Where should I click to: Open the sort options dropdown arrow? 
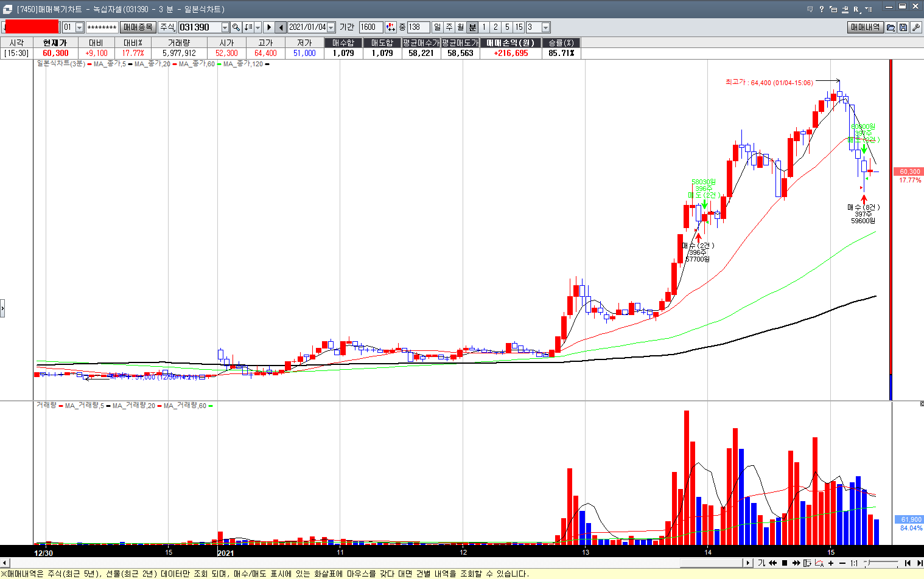point(257,27)
